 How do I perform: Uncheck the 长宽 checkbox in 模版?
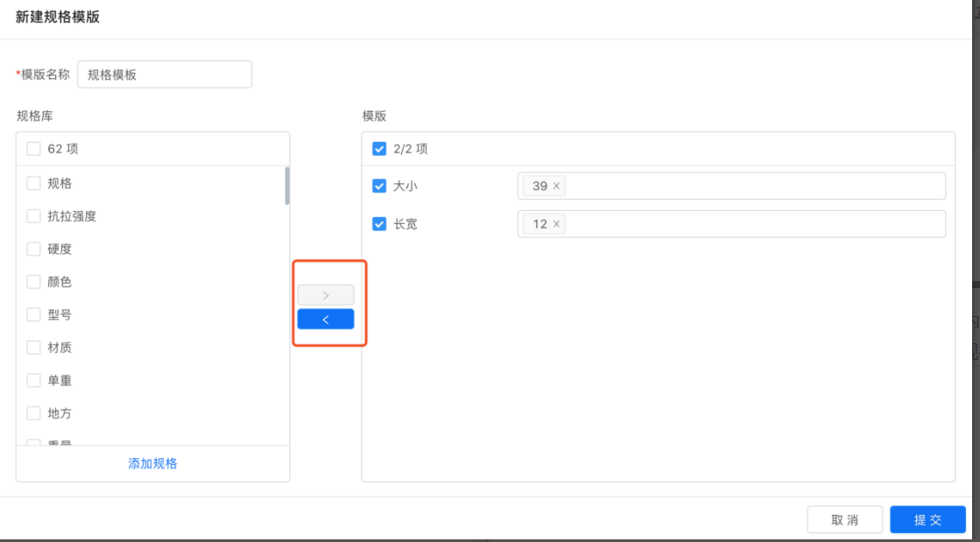tap(379, 224)
